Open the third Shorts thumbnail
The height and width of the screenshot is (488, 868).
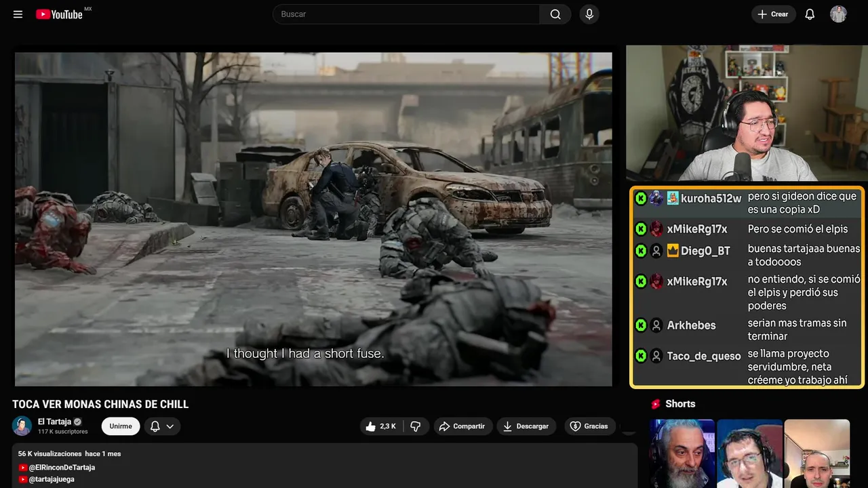(x=816, y=453)
